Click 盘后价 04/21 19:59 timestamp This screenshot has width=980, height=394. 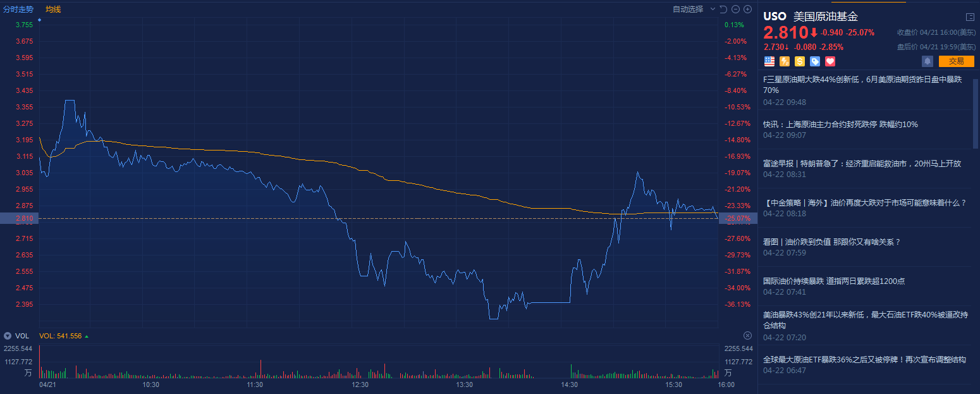click(x=936, y=47)
